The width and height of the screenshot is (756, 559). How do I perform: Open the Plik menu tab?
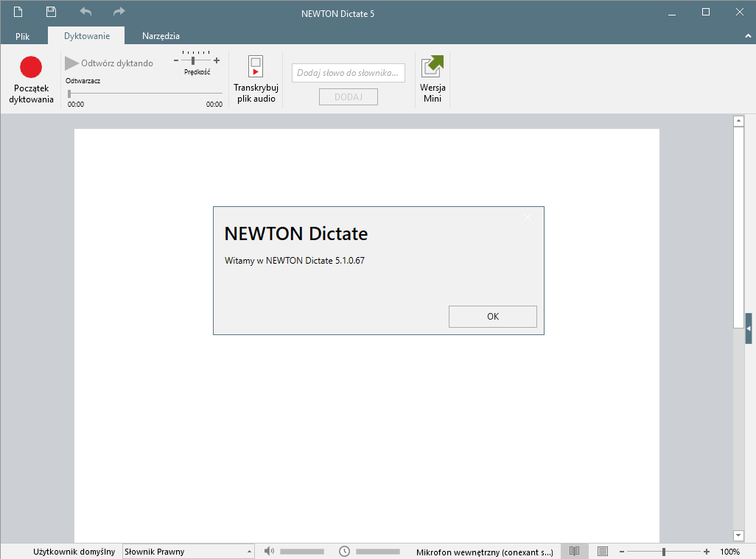[x=23, y=35]
